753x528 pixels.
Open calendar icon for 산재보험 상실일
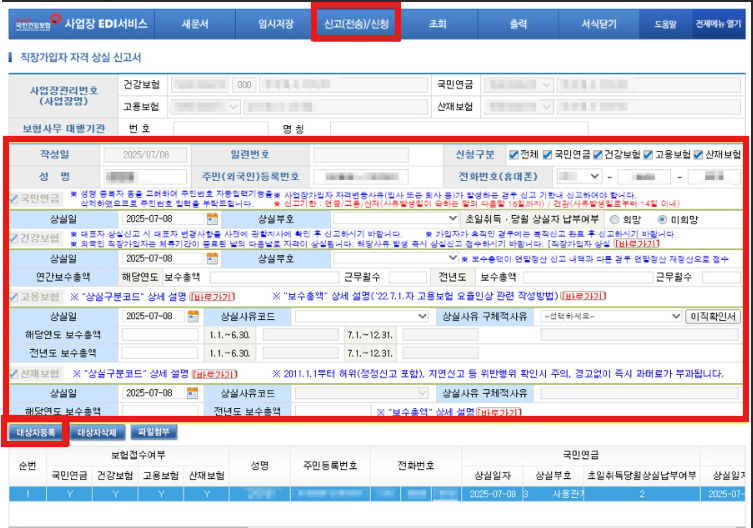pyautogui.click(x=192, y=393)
